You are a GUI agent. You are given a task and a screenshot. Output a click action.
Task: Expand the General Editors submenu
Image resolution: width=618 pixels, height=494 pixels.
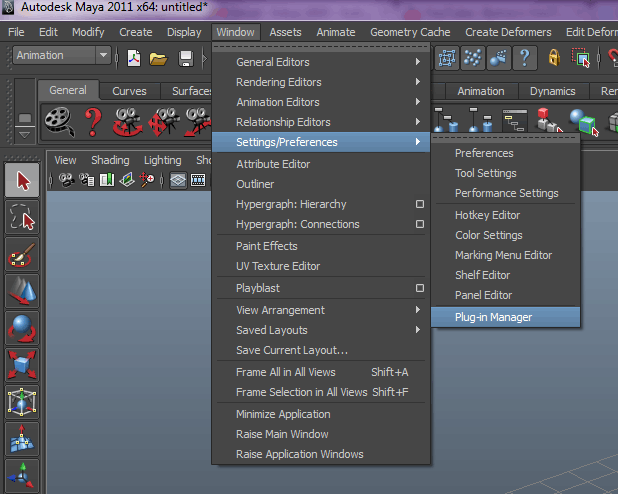[321, 62]
